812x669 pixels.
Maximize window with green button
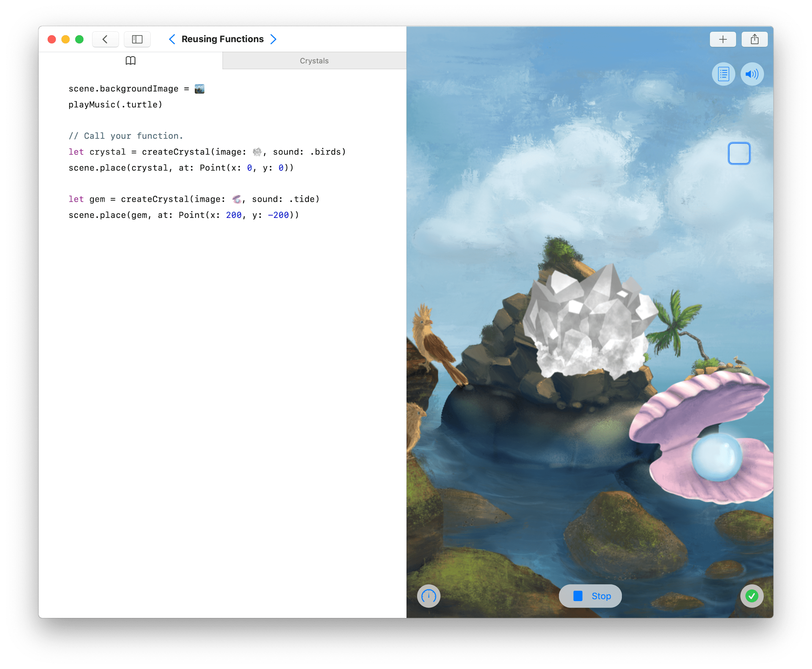pyautogui.click(x=79, y=39)
